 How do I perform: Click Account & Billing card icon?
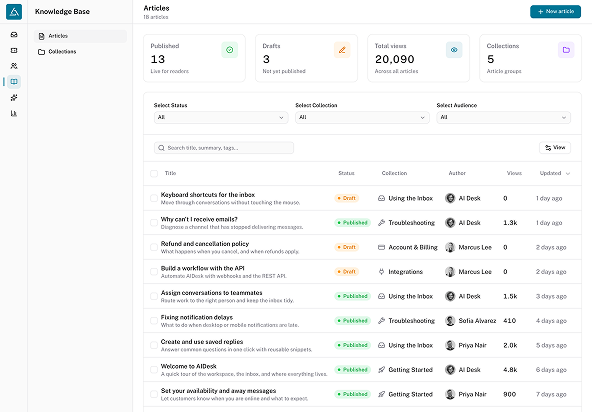click(381, 247)
